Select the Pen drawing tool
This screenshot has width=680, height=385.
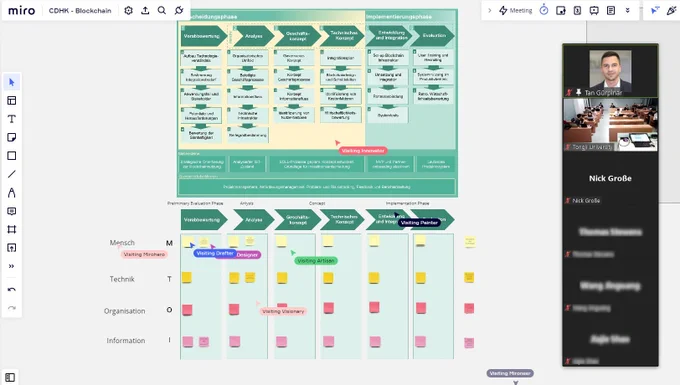point(12,192)
